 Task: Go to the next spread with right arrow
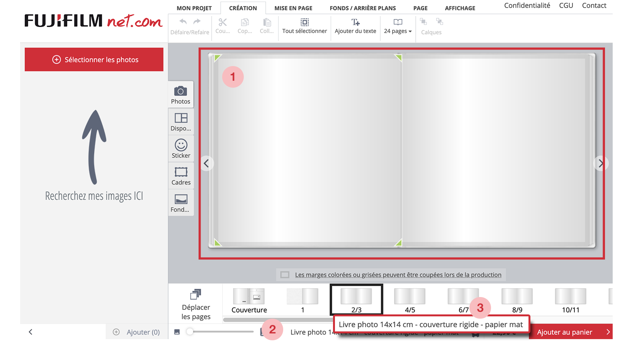point(601,163)
